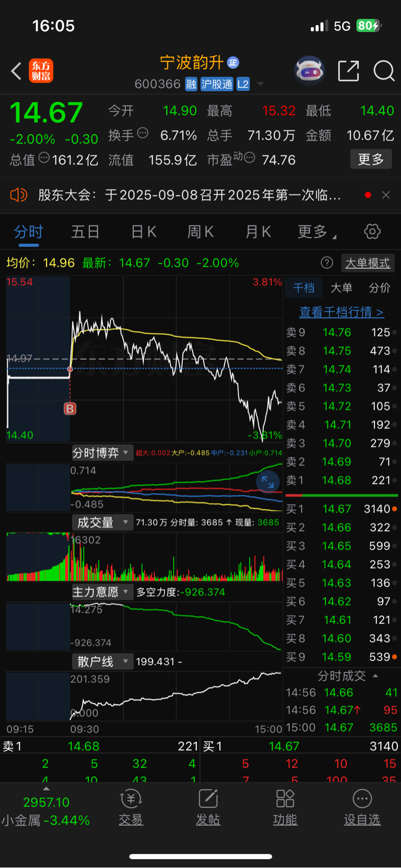The image size is (401, 868).
Task: Switch to 分时 chart tab
Action: coord(28,232)
